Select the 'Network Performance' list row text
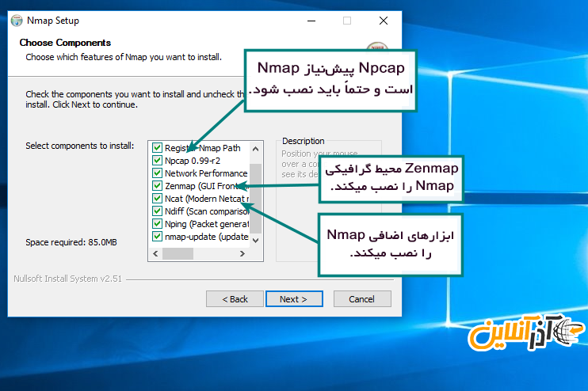The width and height of the screenshot is (588, 391). 206,173
